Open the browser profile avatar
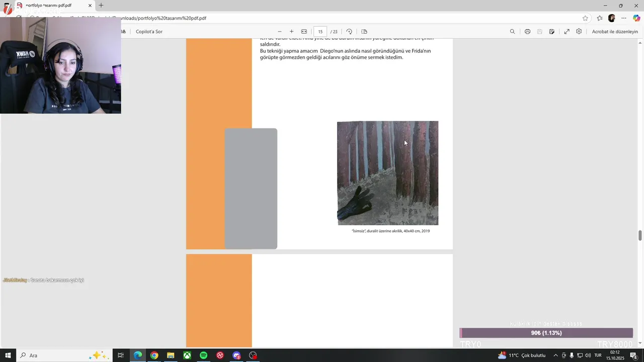The image size is (644, 362). click(x=612, y=18)
